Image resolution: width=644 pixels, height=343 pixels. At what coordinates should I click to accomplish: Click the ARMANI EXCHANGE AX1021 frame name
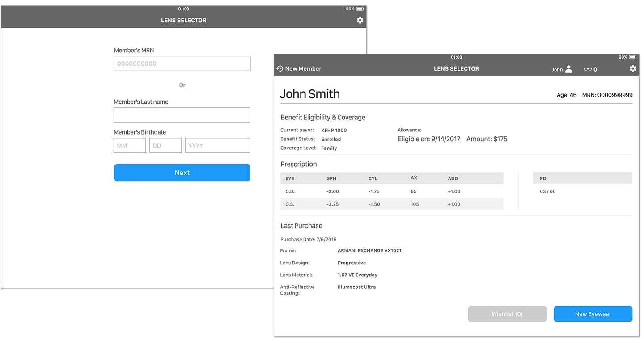(x=369, y=250)
